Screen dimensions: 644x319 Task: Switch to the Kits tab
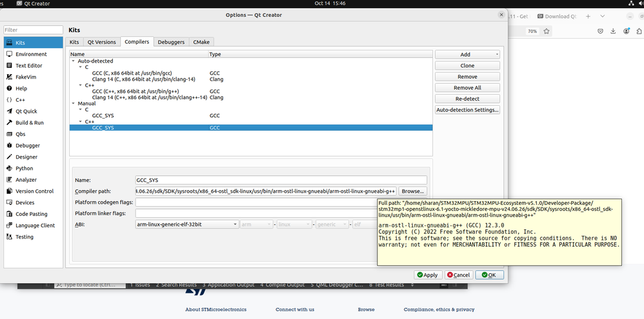74,42
